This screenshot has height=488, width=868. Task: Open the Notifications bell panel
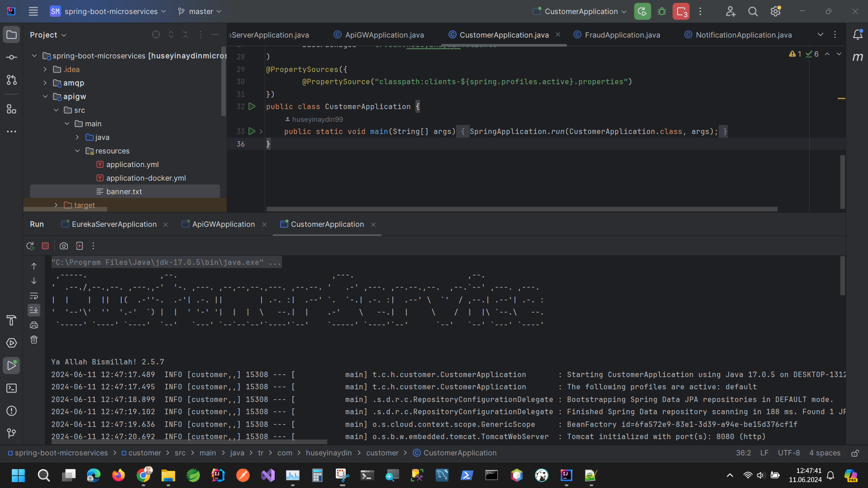858,35
